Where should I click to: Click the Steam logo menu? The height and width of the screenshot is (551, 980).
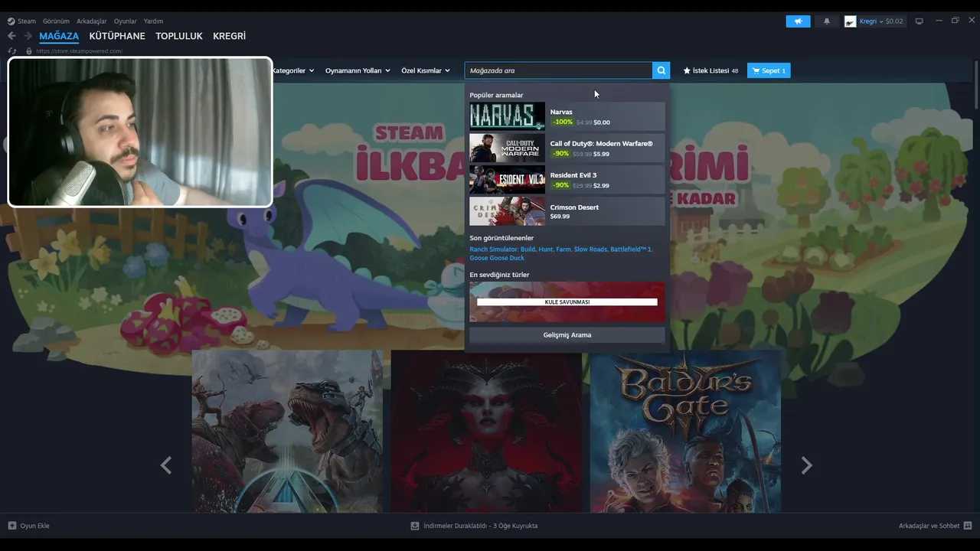(x=21, y=21)
